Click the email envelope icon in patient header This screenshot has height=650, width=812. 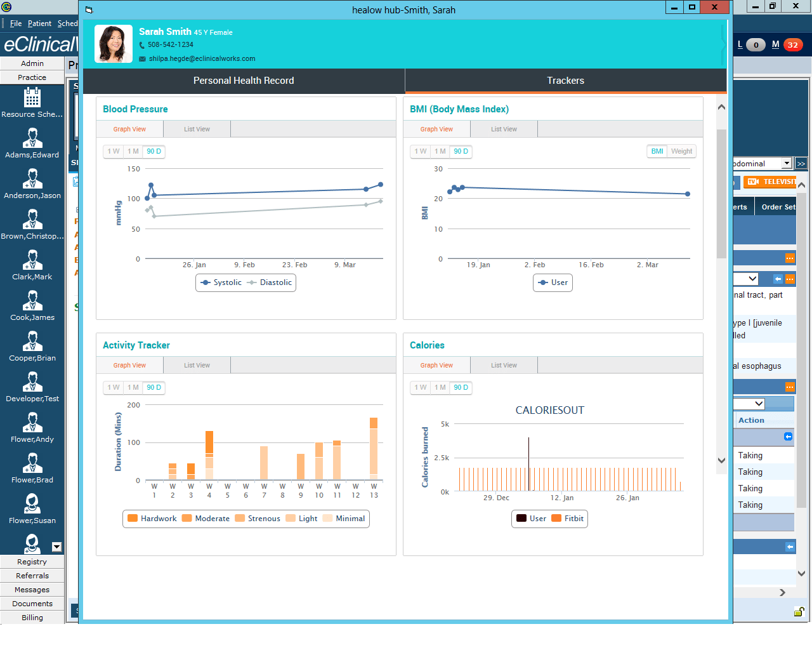pos(142,59)
